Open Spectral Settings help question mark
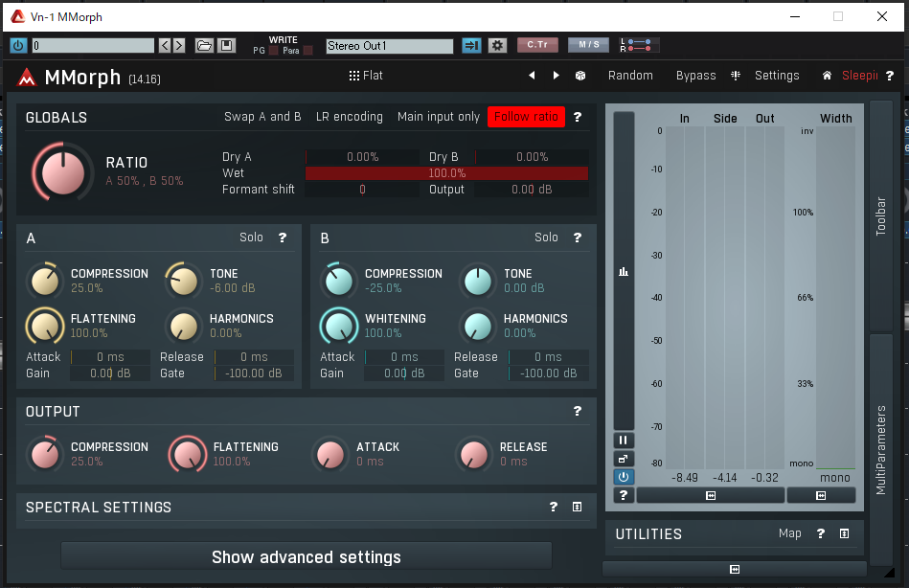 553,507
